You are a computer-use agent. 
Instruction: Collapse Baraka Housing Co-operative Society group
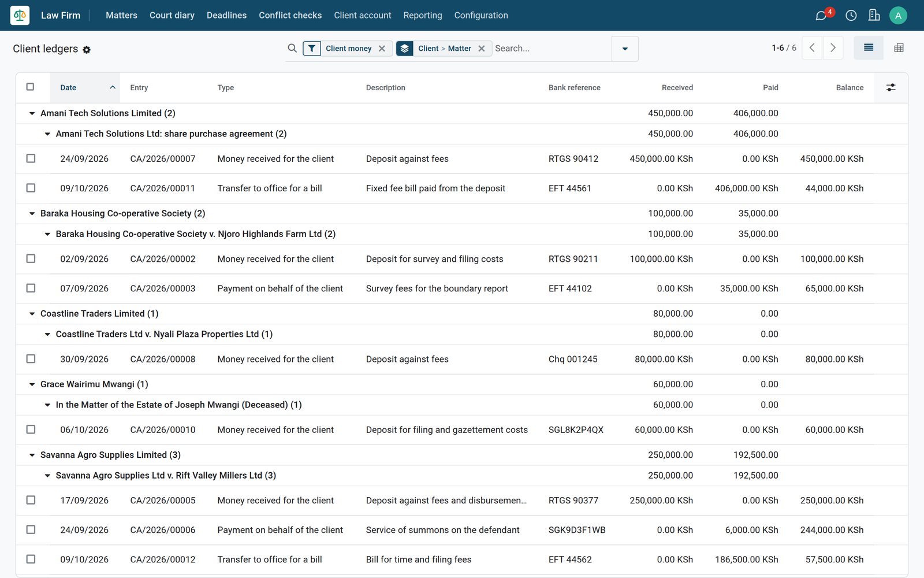click(x=32, y=214)
